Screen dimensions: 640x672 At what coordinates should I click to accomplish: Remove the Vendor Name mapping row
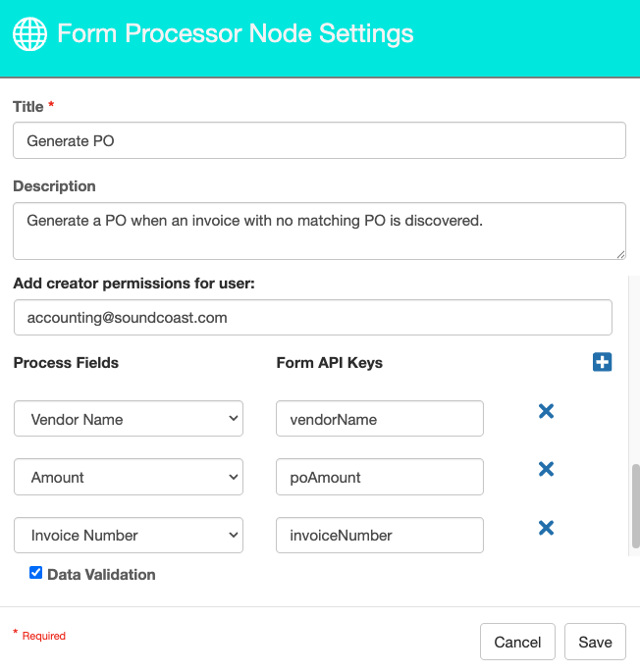[547, 411]
